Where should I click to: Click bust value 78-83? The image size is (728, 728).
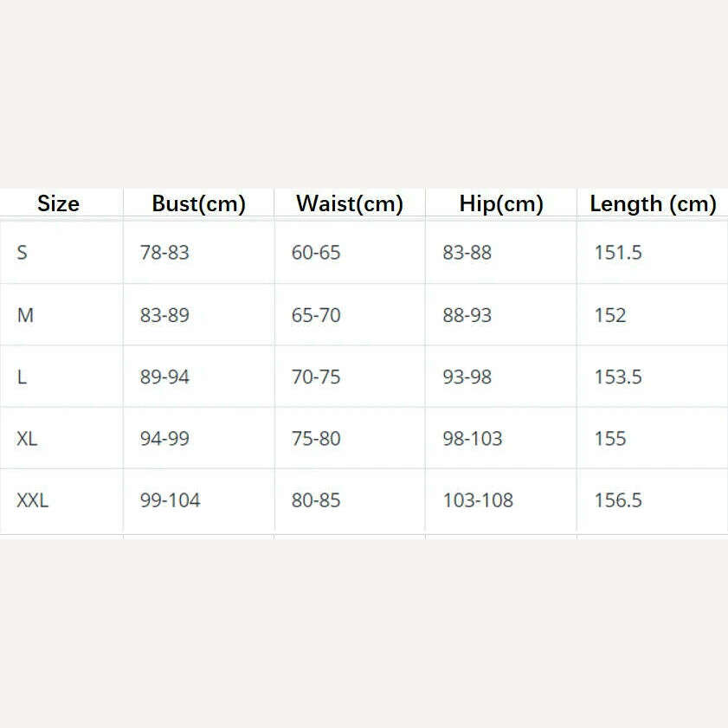click(164, 253)
